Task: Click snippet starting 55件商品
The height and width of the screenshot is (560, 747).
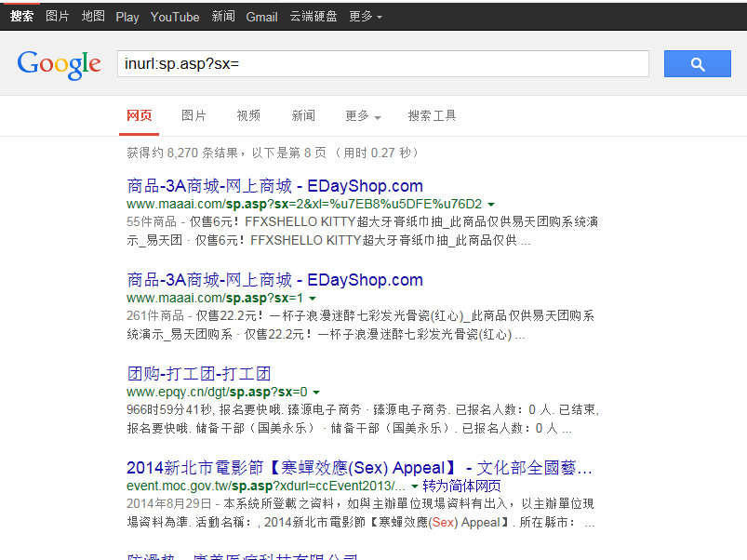Action: tap(363, 231)
